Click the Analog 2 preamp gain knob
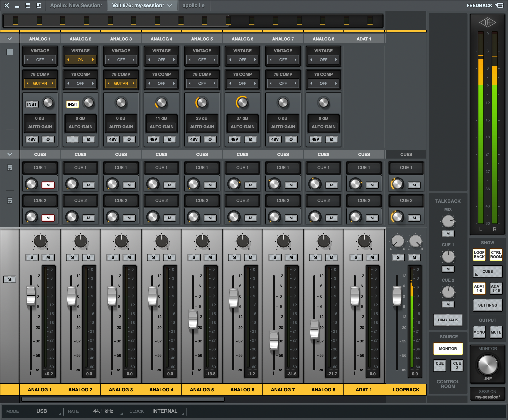This screenshot has width=508, height=420. (x=88, y=102)
